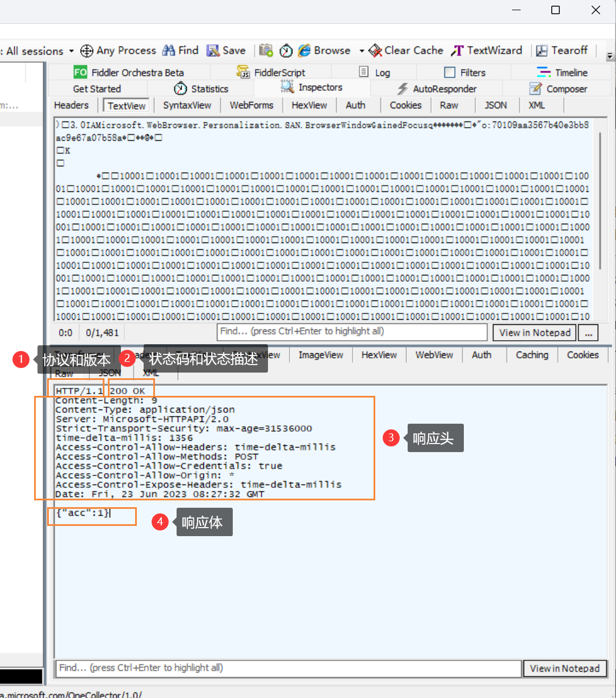Open request HexView tab
Screen dimensions: 616x698
(x=309, y=105)
